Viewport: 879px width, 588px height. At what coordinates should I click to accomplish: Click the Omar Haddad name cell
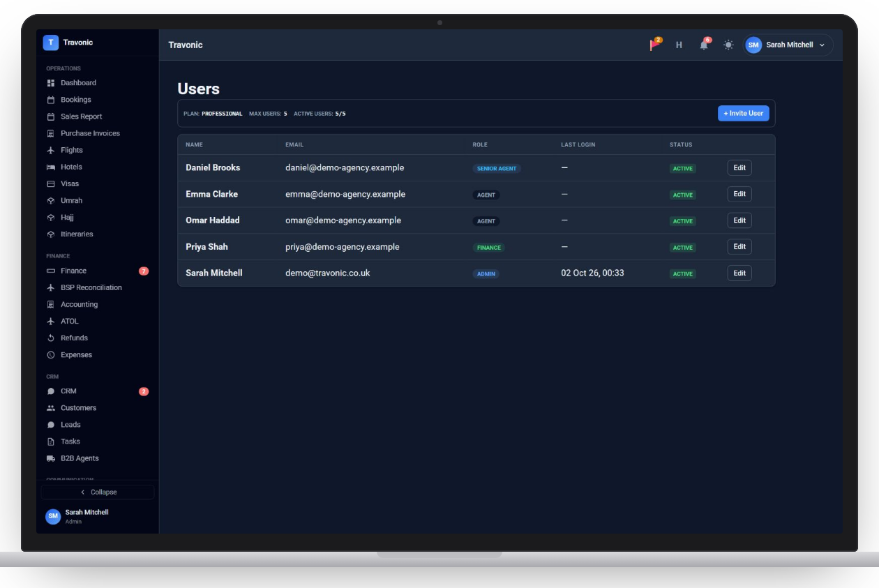[x=213, y=220]
